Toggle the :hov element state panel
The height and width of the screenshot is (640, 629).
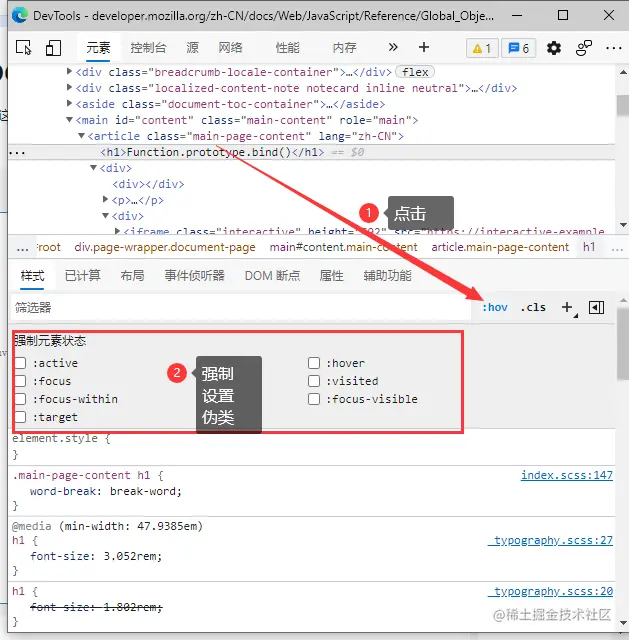tap(495, 307)
